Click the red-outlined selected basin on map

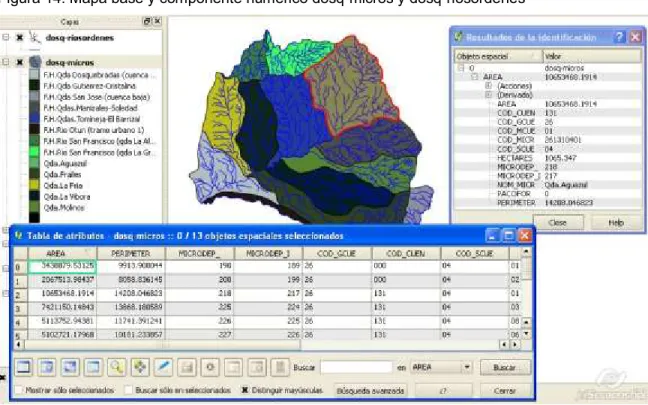pyautogui.click(x=351, y=87)
